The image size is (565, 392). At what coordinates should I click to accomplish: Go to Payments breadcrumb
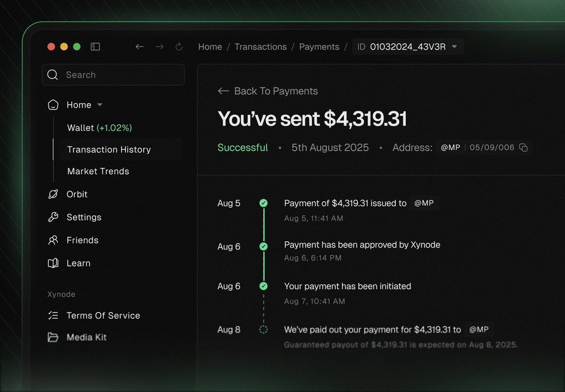[319, 47]
